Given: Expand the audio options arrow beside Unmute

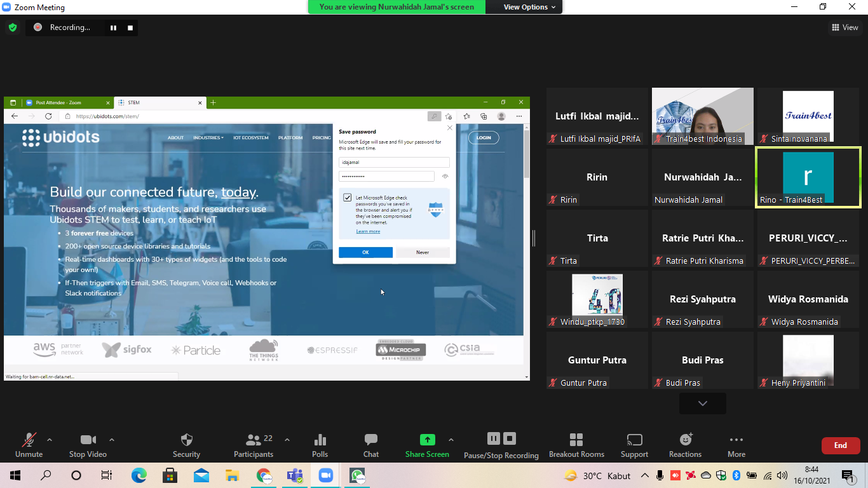Looking at the screenshot, I should (50, 440).
